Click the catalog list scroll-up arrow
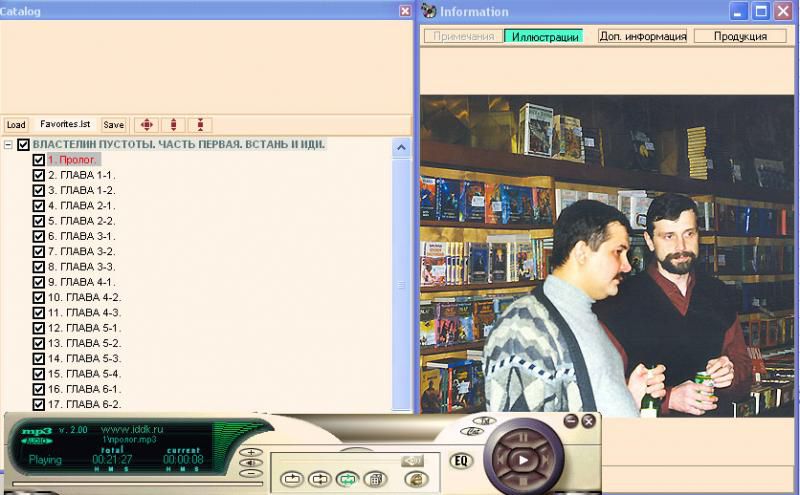The width and height of the screenshot is (800, 495). pos(402,147)
